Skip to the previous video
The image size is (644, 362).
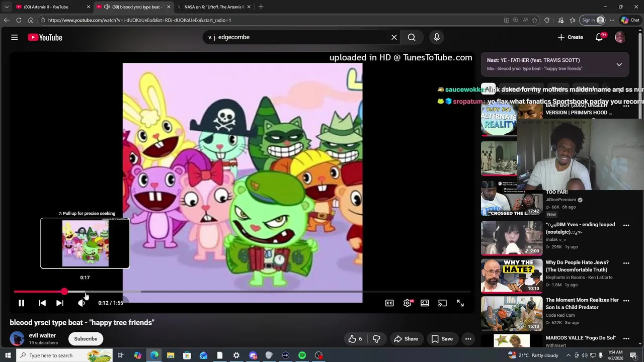point(42,303)
